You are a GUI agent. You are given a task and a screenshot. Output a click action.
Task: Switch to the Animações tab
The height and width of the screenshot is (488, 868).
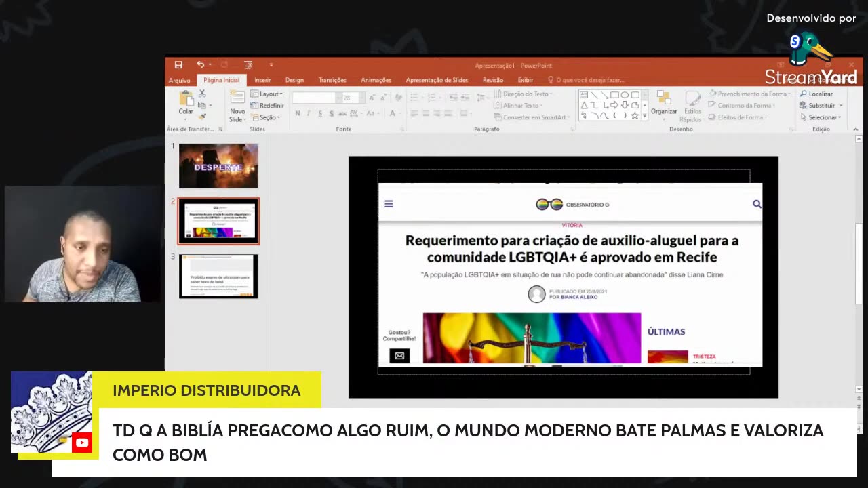point(376,80)
